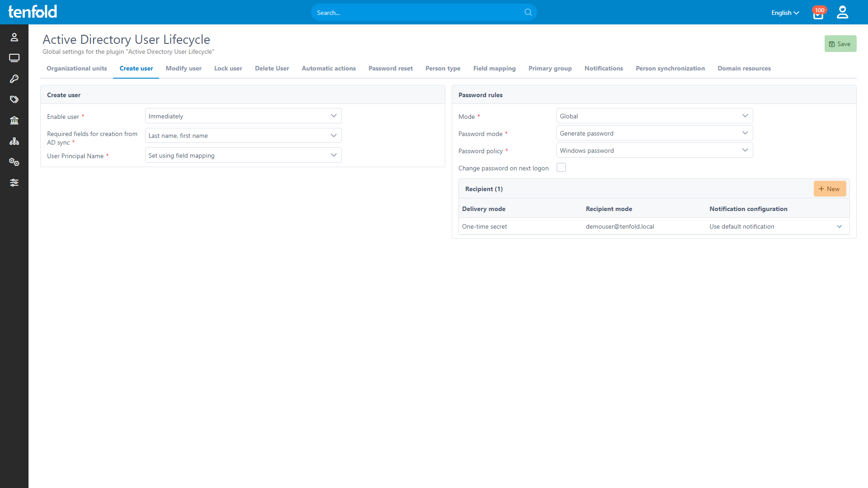Open the cart with 100 badge
The image size is (868, 488).
[819, 13]
